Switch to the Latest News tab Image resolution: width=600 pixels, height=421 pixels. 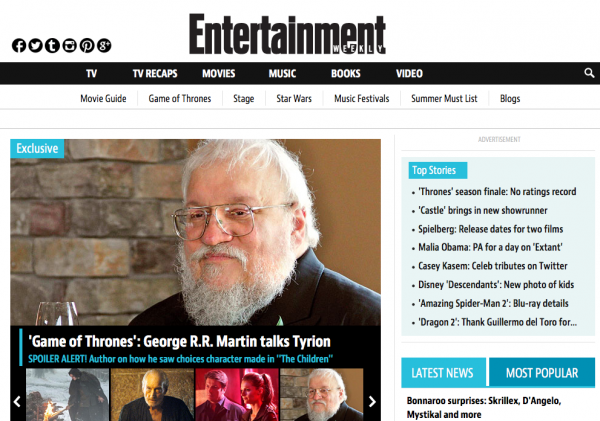coord(443,372)
